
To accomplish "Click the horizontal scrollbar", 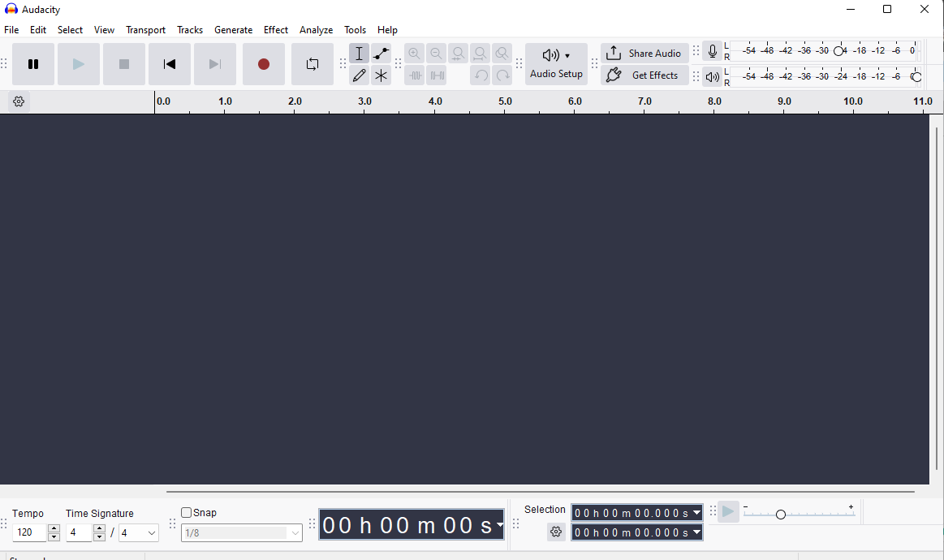I will click(541, 491).
